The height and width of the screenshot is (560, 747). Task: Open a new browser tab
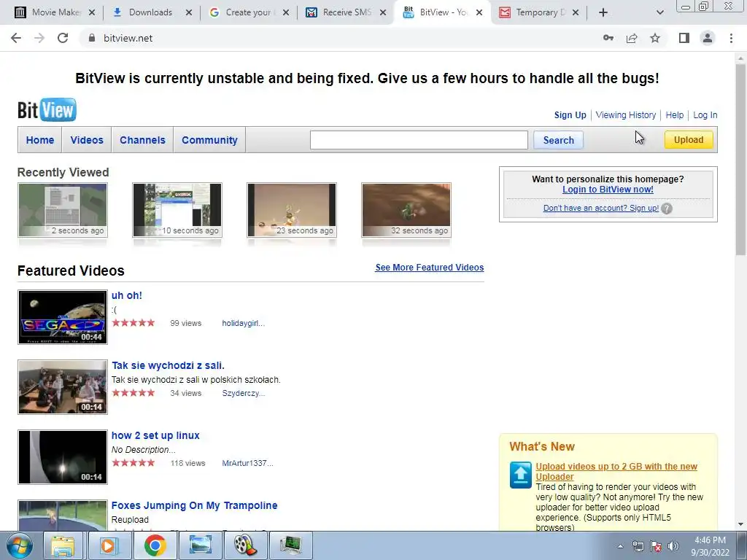(603, 12)
